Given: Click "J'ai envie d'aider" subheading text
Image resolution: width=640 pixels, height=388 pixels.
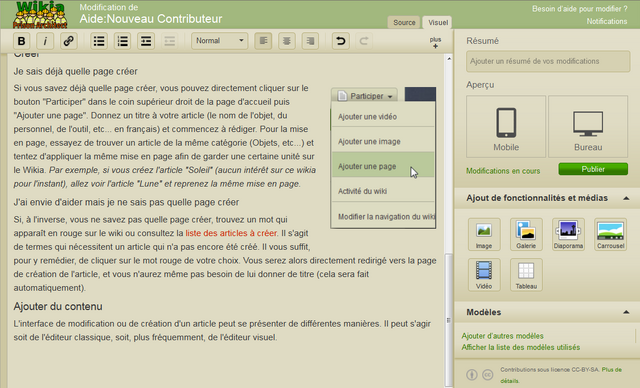Looking at the screenshot, I should 126,202.
